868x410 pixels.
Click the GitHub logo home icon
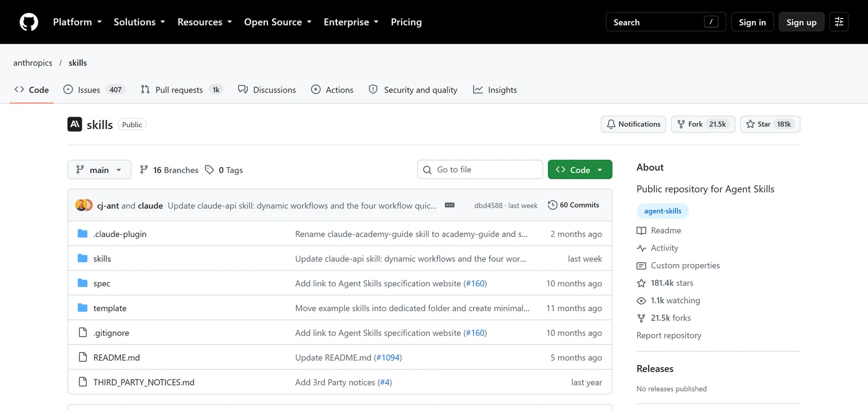point(29,22)
